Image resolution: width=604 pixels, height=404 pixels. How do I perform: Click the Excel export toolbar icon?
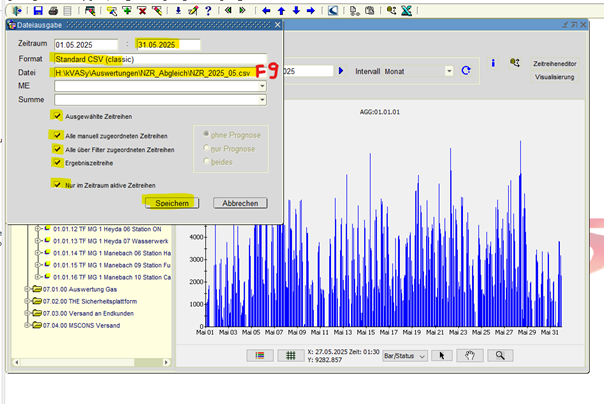[406, 11]
